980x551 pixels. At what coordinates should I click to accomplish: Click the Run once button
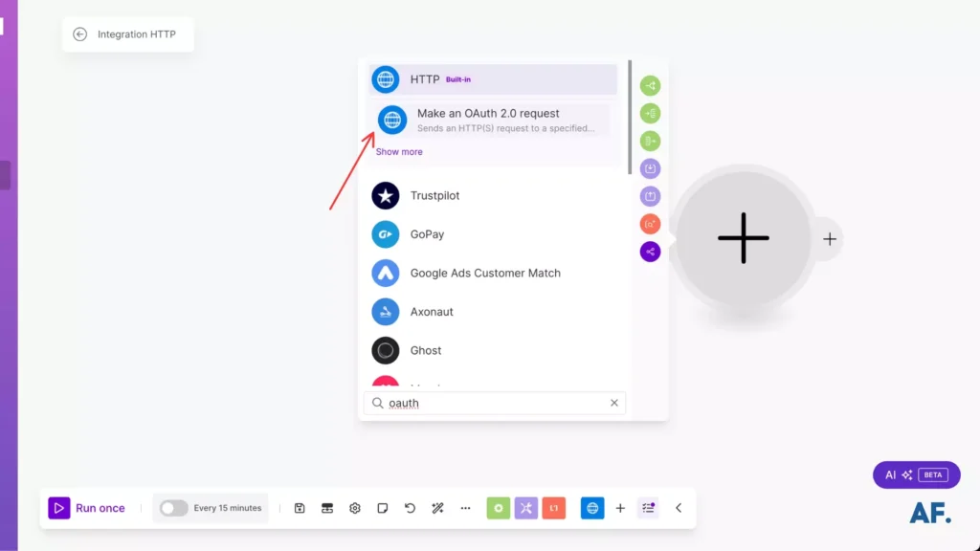coord(87,508)
